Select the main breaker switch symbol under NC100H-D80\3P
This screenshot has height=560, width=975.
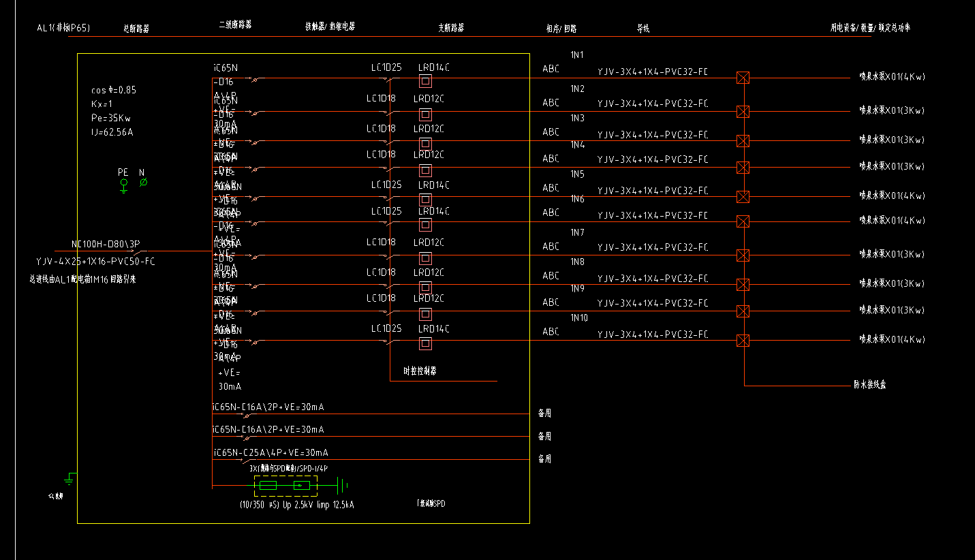pyautogui.click(x=136, y=251)
